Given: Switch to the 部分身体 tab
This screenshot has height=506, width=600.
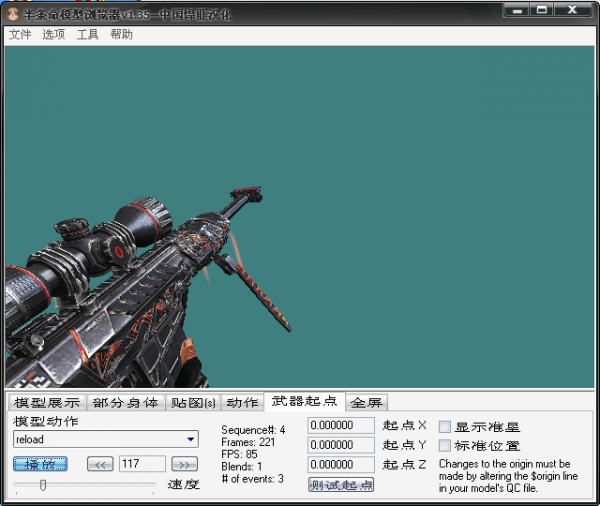Looking at the screenshot, I should tap(126, 402).
